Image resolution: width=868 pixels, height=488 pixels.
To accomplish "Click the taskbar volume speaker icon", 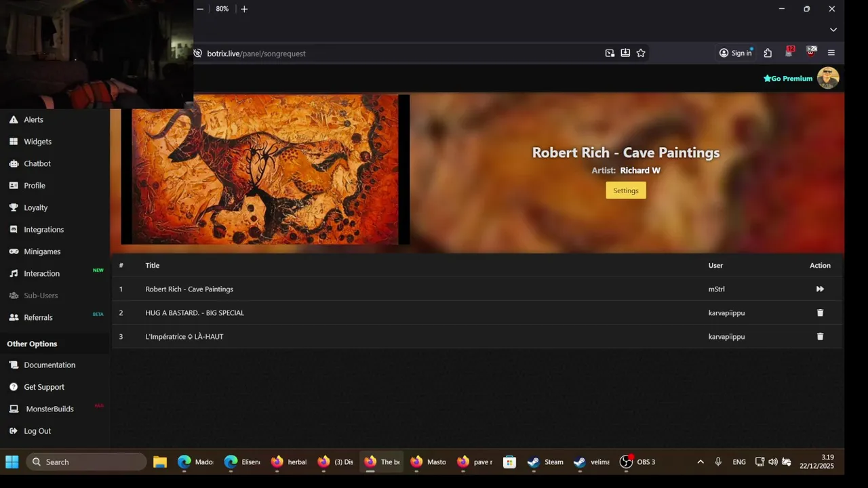I will [x=773, y=462].
